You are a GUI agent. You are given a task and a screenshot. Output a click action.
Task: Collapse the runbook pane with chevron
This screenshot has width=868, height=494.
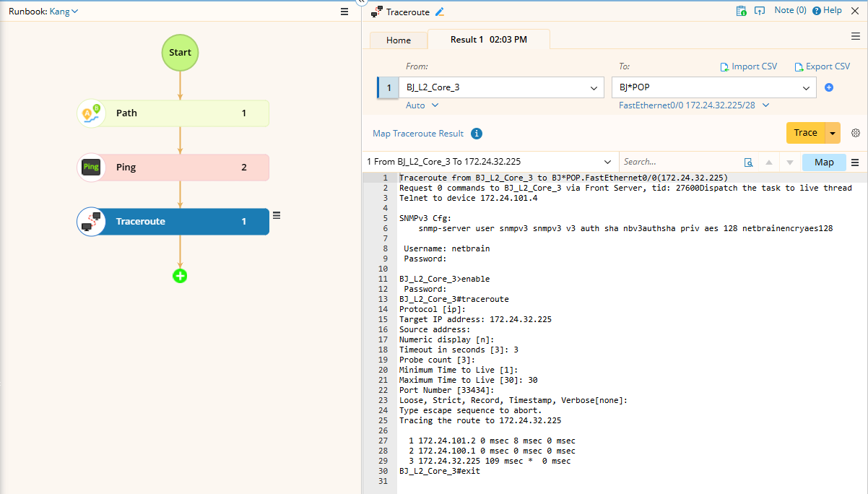(x=362, y=3)
